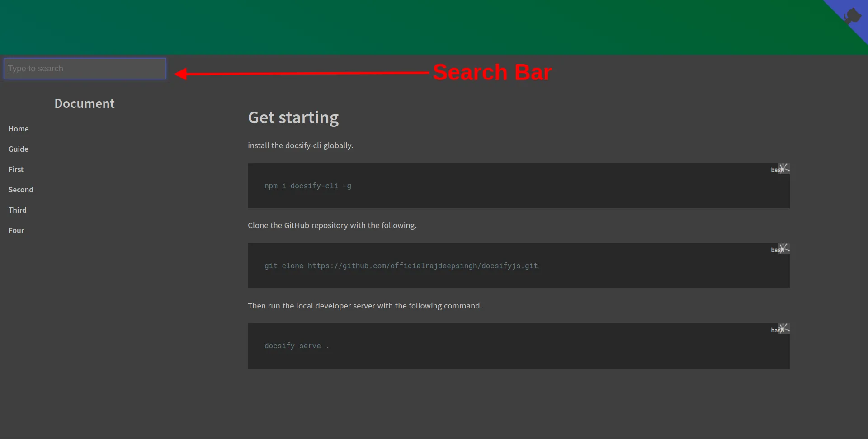Copy the git clone command snippet
Viewport: 868px width, 439px height.
coord(783,248)
